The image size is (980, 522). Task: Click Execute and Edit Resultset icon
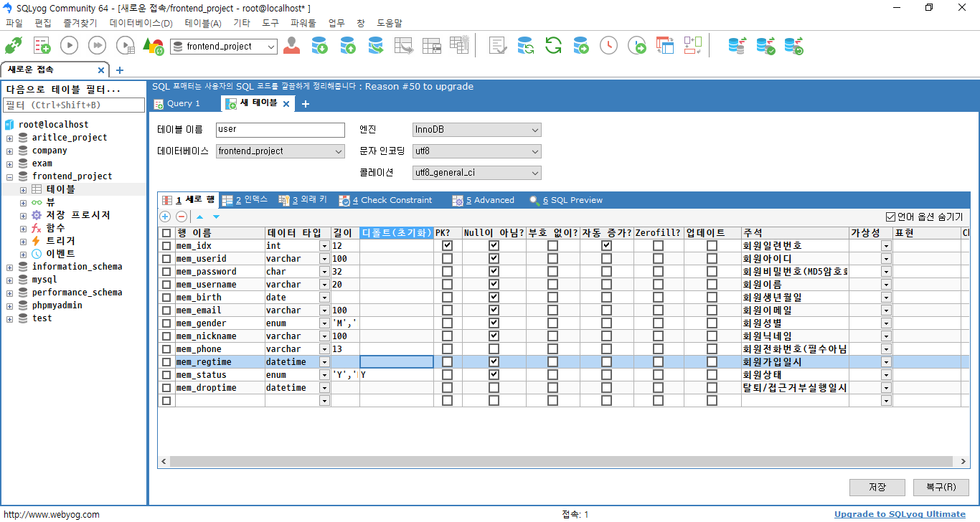click(126, 46)
